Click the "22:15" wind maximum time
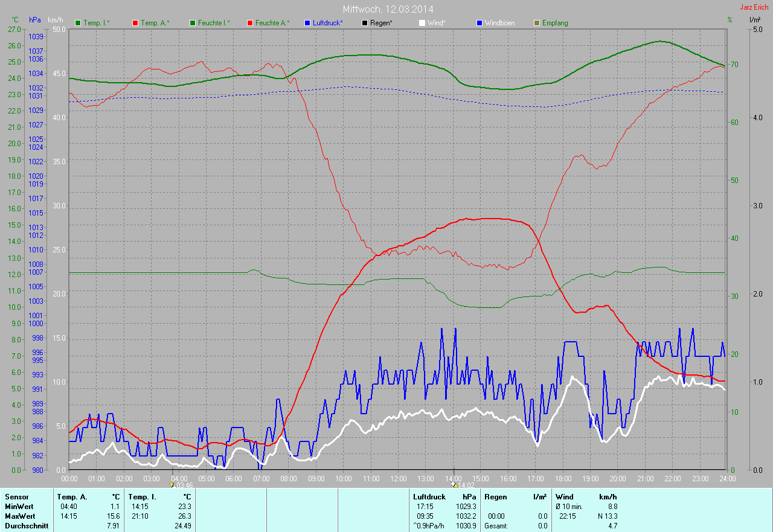773x532 pixels. click(x=568, y=516)
